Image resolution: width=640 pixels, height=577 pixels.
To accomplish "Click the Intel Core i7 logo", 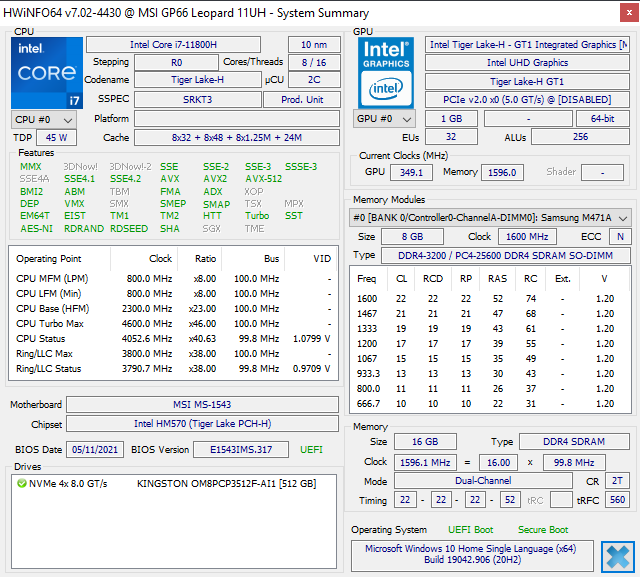I will 46,73.
